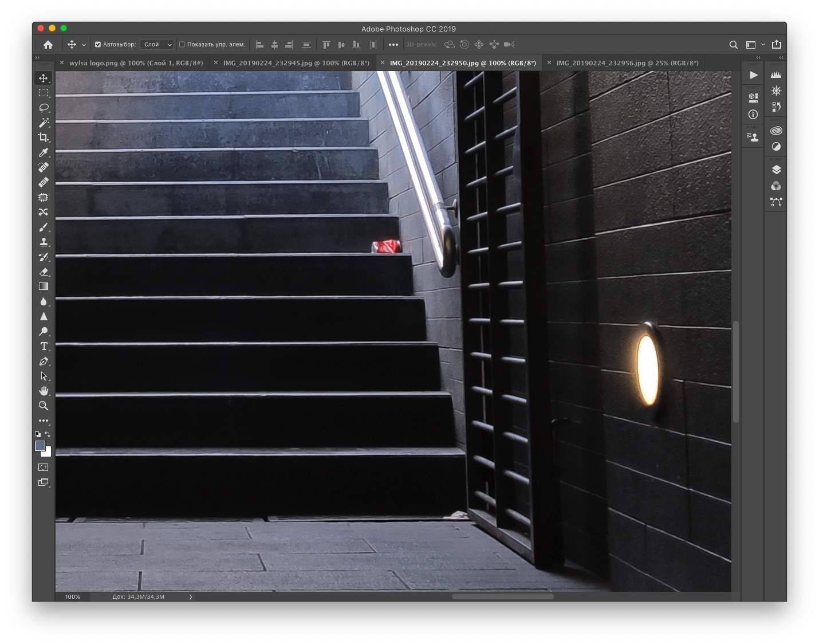Expand status bar document info arrow

point(191,597)
